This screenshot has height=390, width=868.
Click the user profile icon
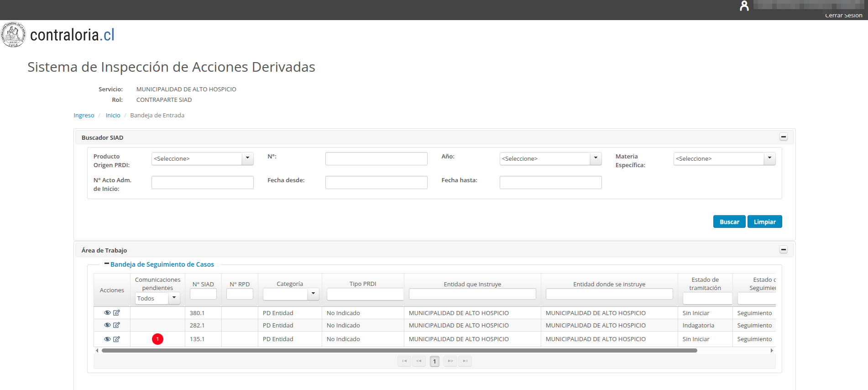pos(744,6)
